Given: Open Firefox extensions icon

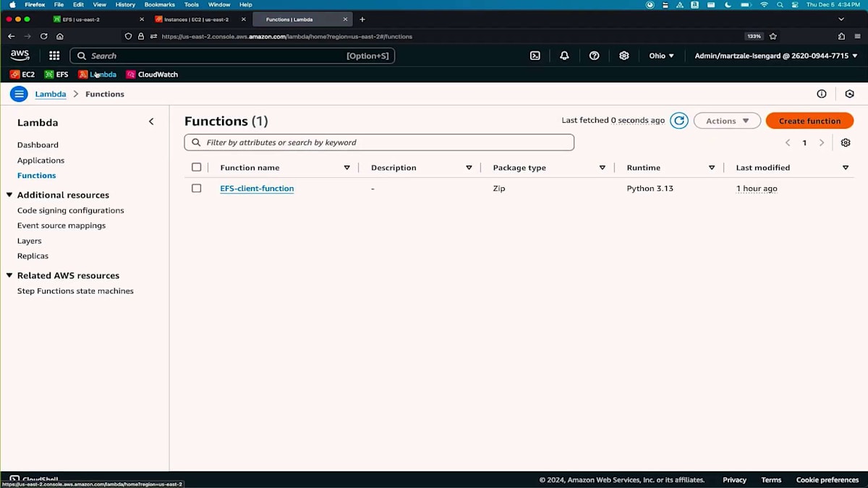Looking at the screenshot, I should [841, 36].
